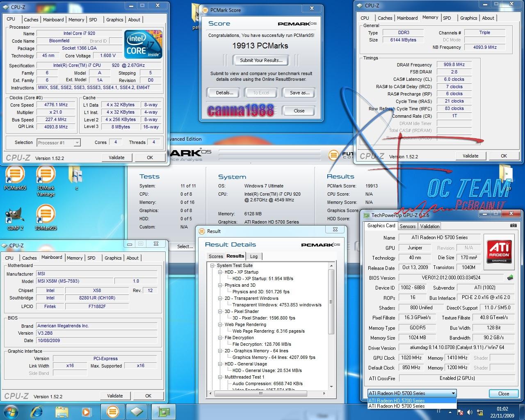Click the Details button in PCMark Score
This screenshot has height=420, width=525.
[224, 93]
